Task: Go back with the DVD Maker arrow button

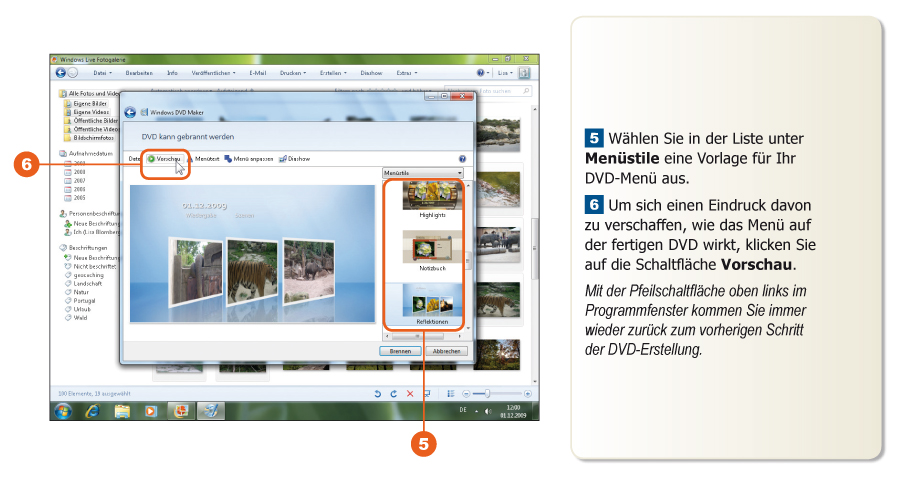Action: pos(130,112)
